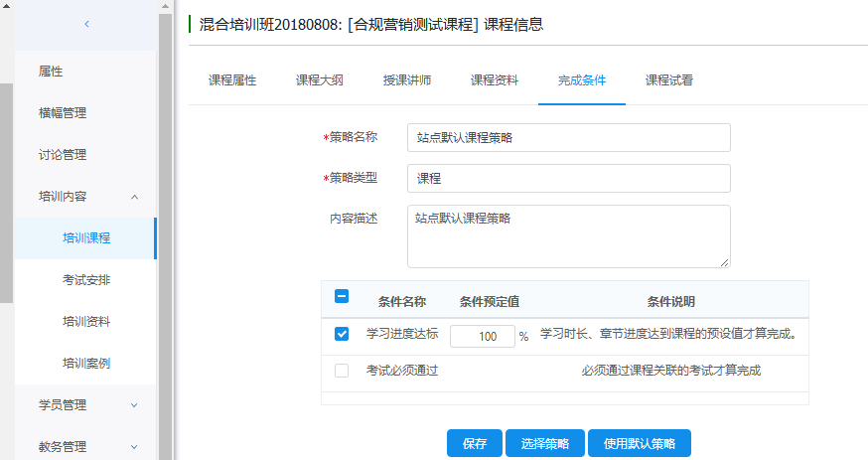
Task: Click the 策略名称 input field
Action: pyautogui.click(x=568, y=137)
